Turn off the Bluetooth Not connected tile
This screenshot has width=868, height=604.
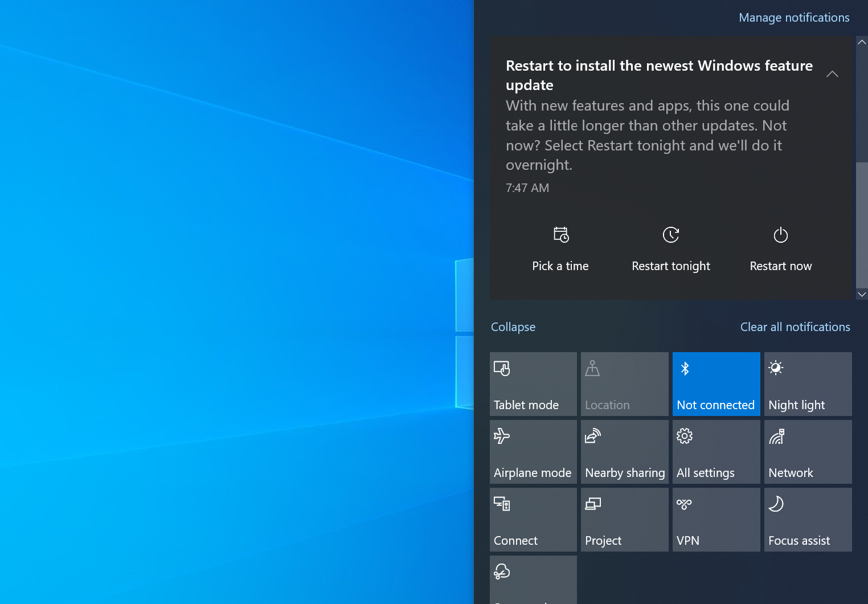point(716,384)
